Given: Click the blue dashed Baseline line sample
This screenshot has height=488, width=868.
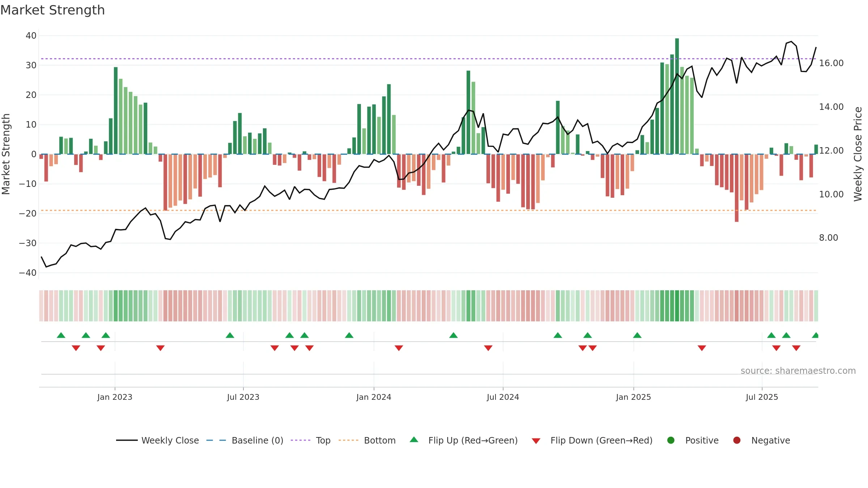Looking at the screenshot, I should (216, 440).
